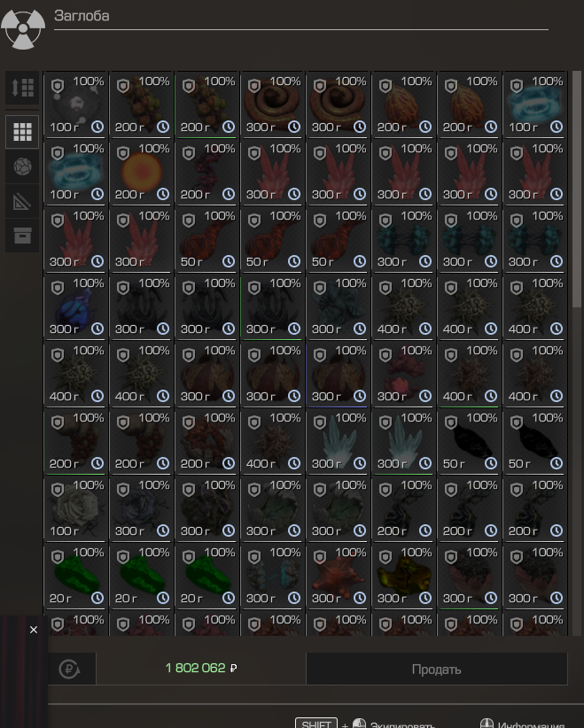
Task: Select the yellow 300 г artifact
Action: coord(404,576)
